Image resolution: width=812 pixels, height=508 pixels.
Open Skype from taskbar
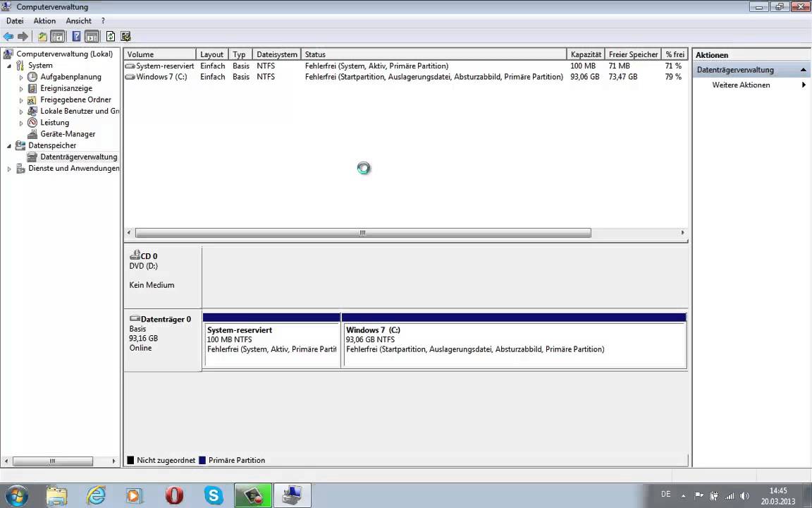click(214, 495)
